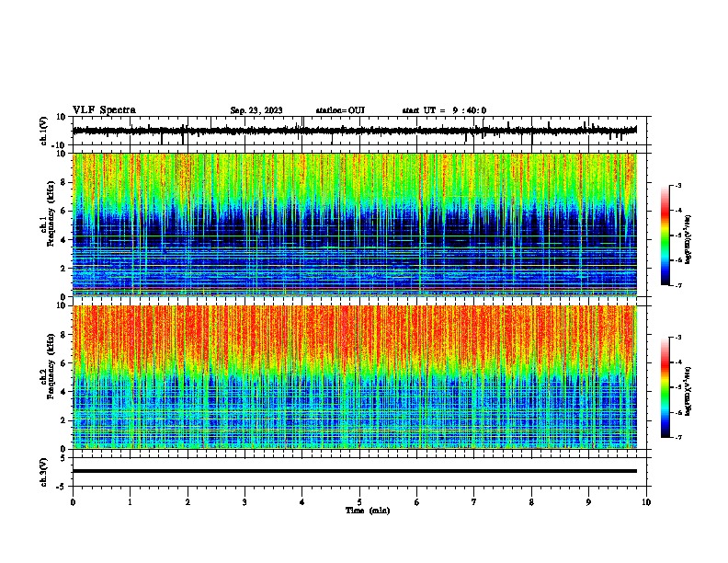Click the ch.3 flat black voltage trace
Viewport: 728px width, 563px height.
(355, 471)
